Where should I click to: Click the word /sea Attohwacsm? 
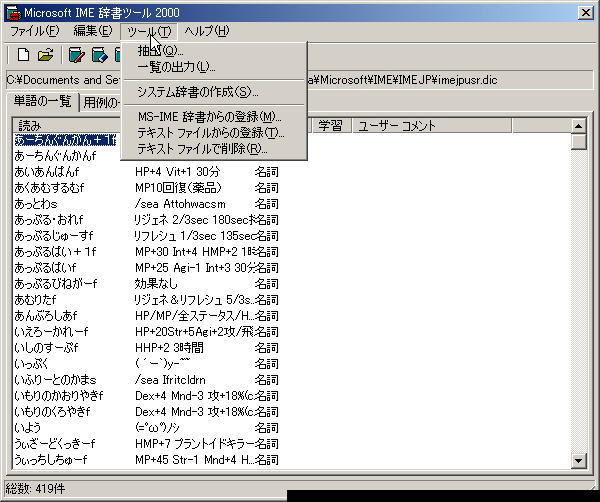pyautogui.click(x=180, y=204)
